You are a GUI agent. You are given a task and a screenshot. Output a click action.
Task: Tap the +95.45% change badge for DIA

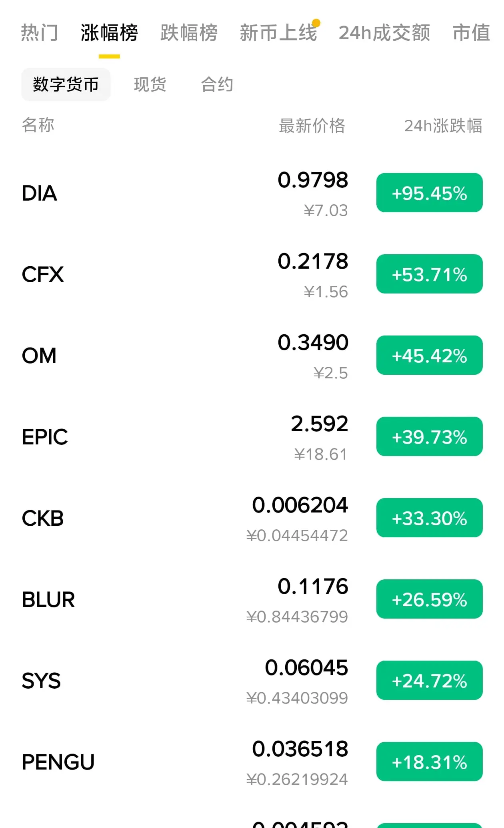tap(430, 193)
